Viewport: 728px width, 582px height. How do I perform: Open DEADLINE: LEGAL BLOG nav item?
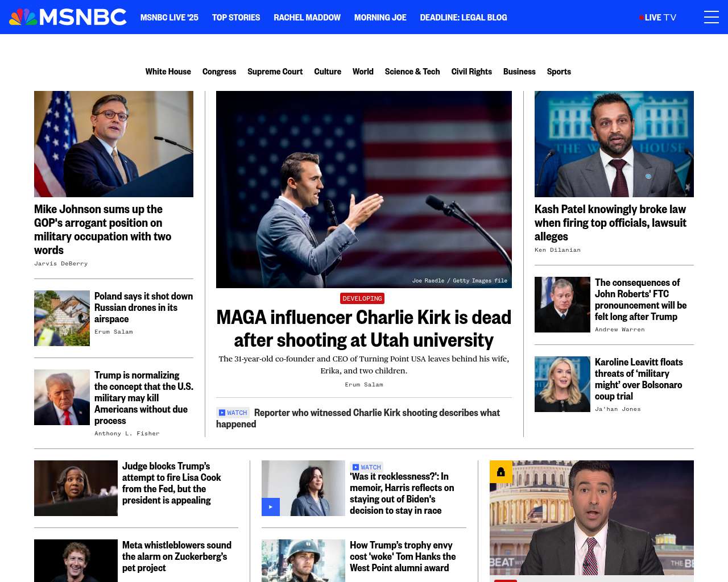[464, 18]
